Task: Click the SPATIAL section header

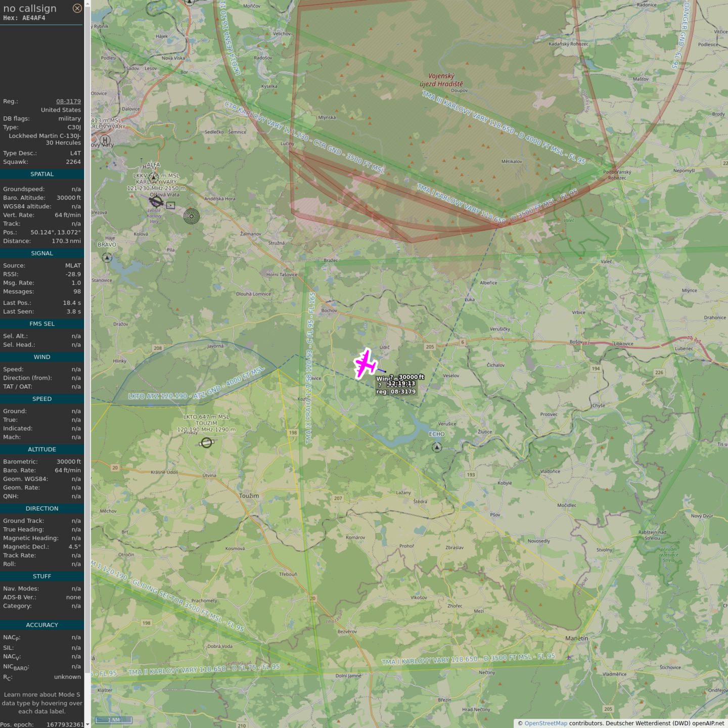Action: 42,174
